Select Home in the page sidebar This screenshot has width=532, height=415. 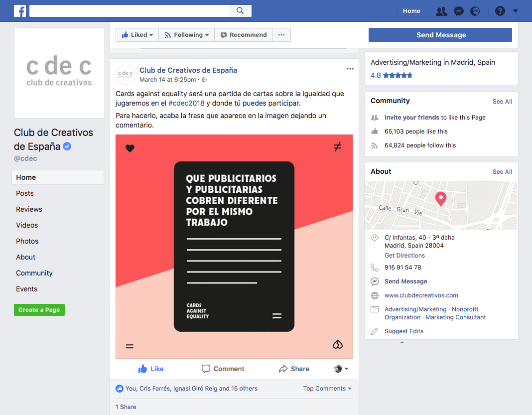[58, 177]
